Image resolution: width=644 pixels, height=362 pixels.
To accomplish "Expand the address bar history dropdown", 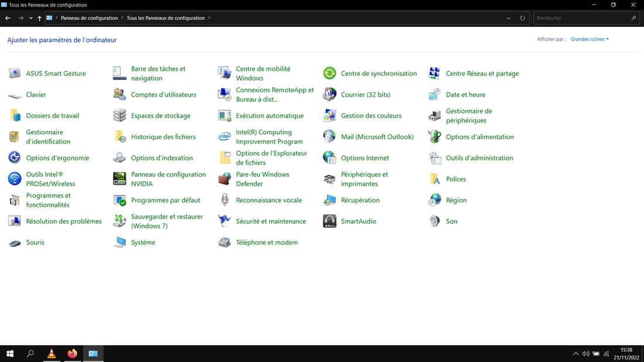I will click(508, 18).
